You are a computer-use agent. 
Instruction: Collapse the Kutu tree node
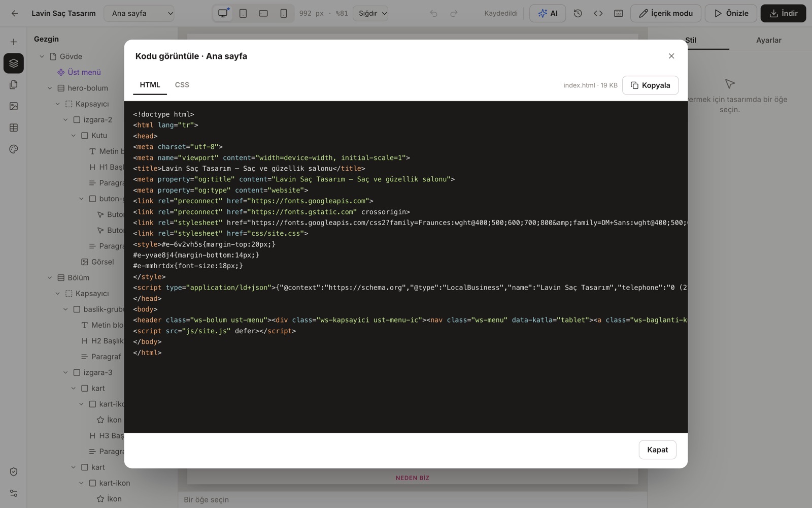coord(74,136)
